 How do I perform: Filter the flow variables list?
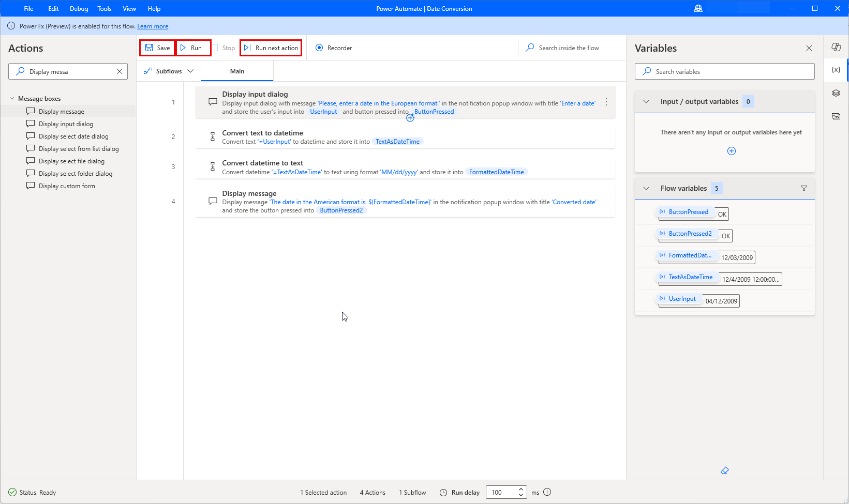click(x=804, y=188)
